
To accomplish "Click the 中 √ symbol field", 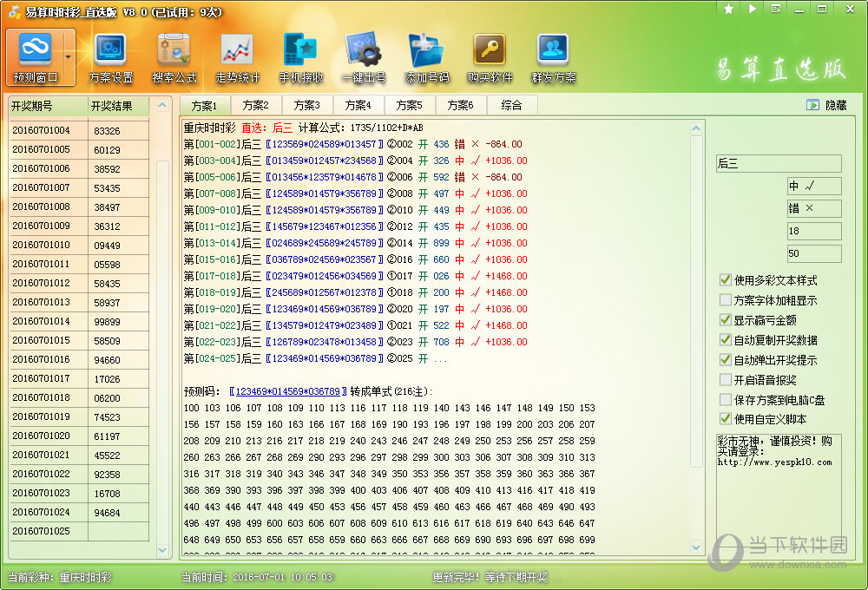I will pos(814,186).
